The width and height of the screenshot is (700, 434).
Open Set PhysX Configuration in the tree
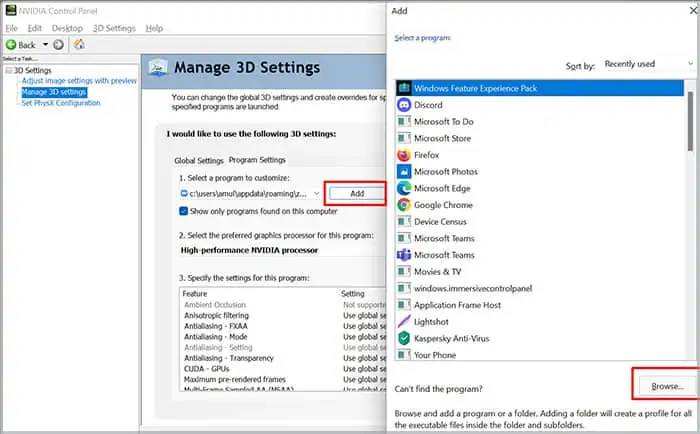[61, 102]
